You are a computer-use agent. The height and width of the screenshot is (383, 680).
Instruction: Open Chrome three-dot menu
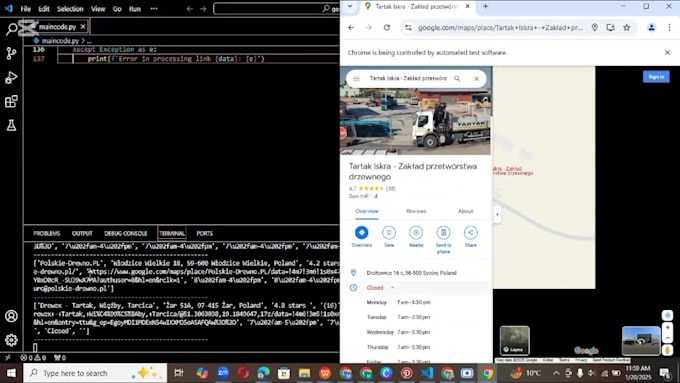tap(669, 28)
